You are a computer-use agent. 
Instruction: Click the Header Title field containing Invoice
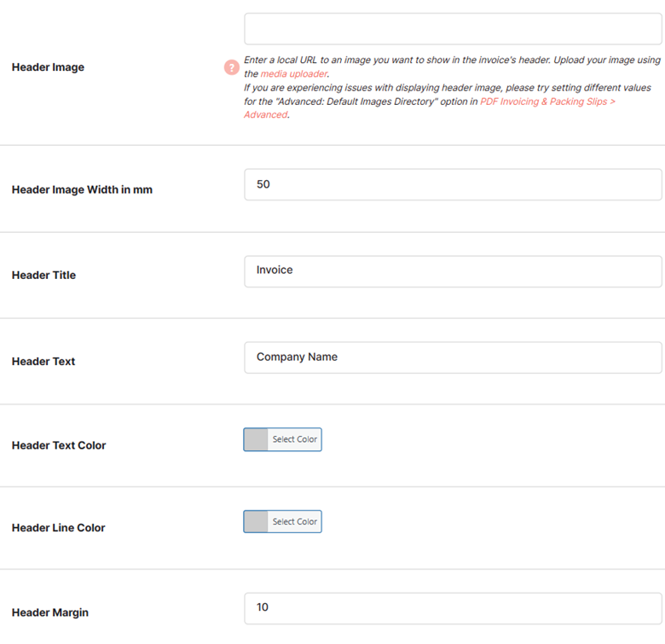[x=453, y=271]
